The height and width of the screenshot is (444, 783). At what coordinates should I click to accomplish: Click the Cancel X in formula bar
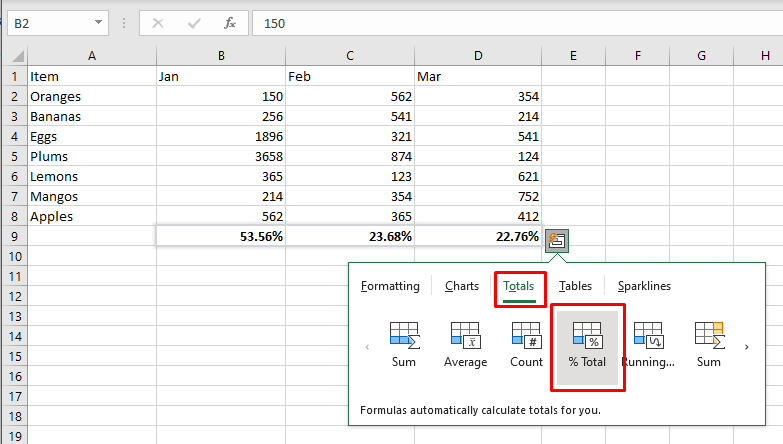(158, 22)
